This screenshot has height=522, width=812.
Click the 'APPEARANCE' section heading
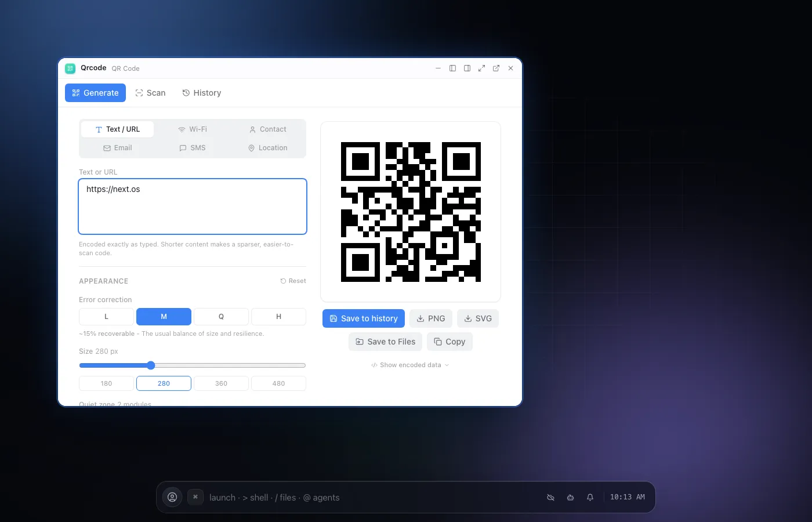point(104,281)
